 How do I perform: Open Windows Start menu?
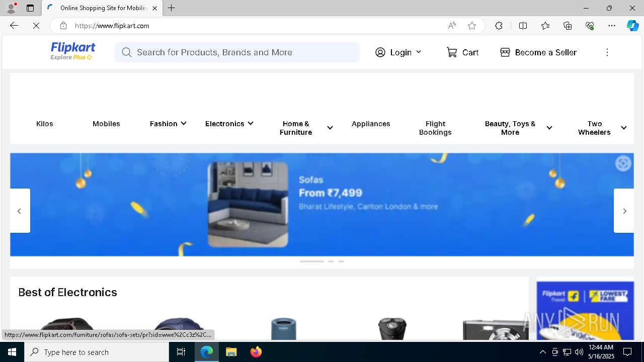coord(12,352)
